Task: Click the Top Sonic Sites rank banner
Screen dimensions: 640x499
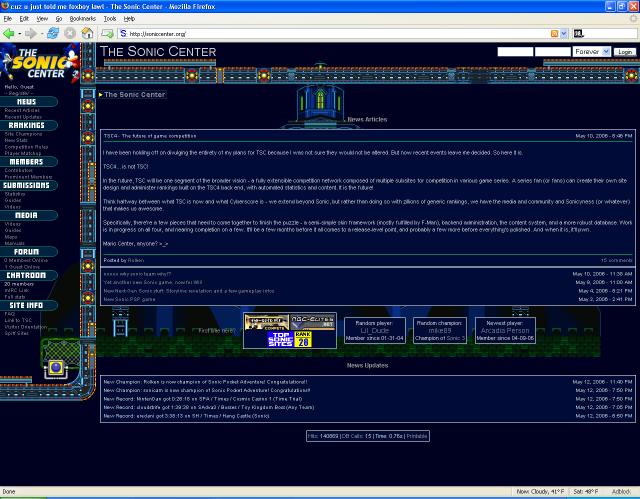Action: click(290, 339)
